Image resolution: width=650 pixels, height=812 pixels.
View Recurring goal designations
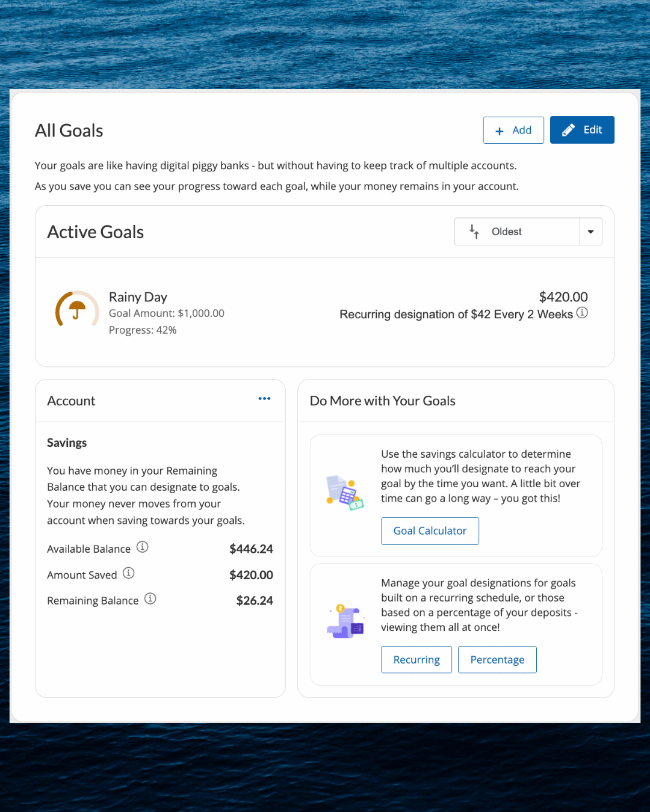pyautogui.click(x=416, y=660)
